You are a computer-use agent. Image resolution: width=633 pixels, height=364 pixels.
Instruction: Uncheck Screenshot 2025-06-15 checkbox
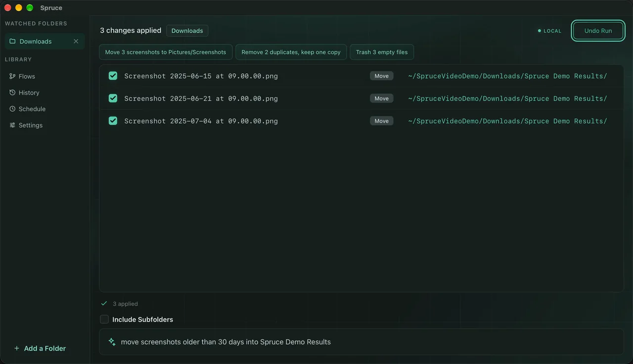(113, 76)
